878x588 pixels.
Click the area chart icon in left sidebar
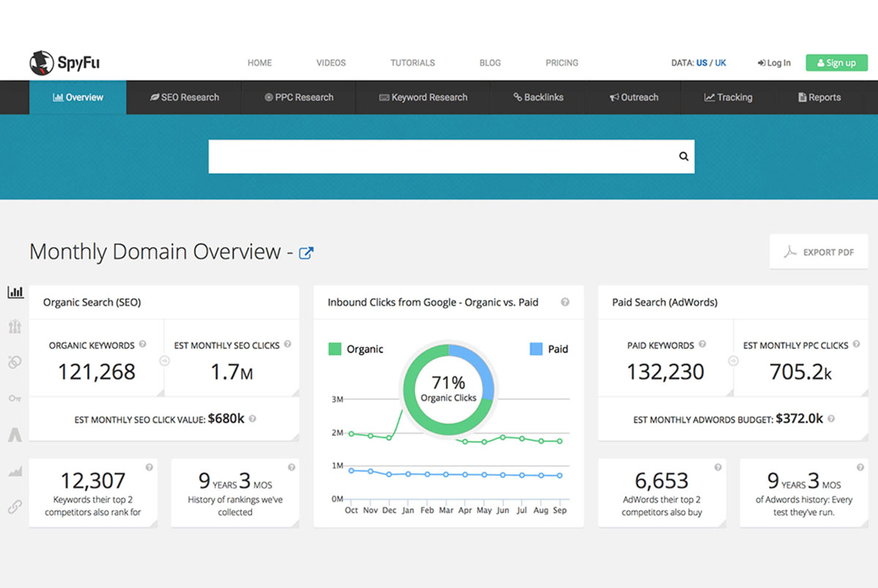(15, 472)
